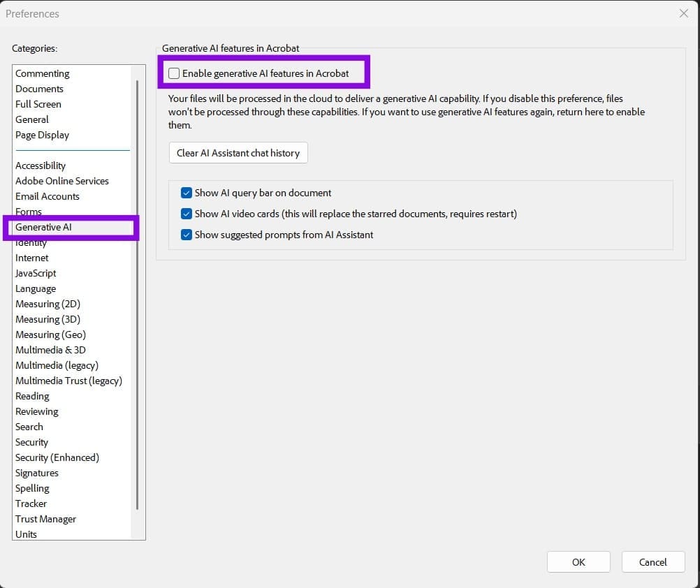Choose the Reading category

[x=32, y=397]
